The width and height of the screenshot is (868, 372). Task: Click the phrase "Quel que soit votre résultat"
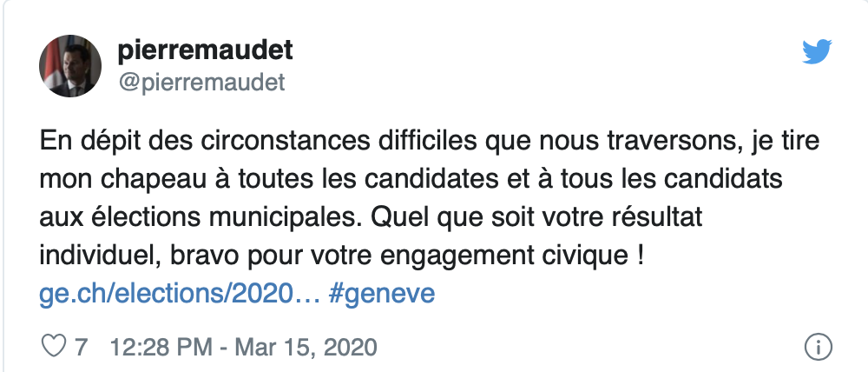click(x=536, y=216)
